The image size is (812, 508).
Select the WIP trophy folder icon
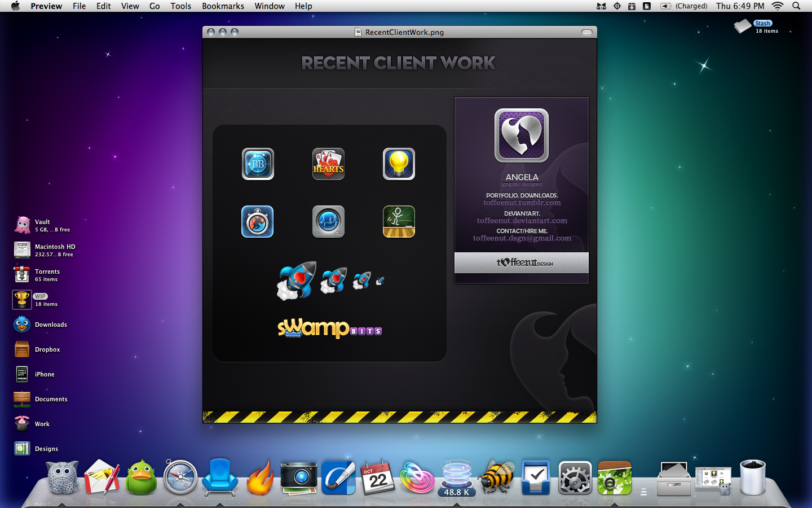22,300
